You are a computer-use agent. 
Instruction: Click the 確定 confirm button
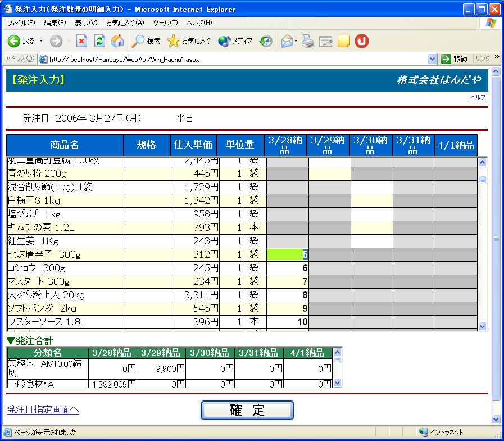click(247, 410)
